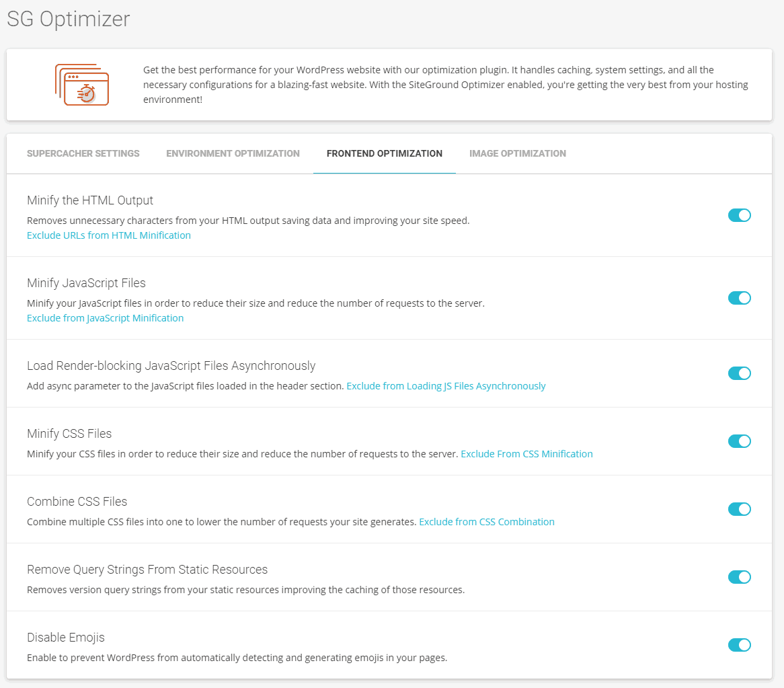Switch to Environment Optimization tab
This screenshot has width=784, height=688.
233,153
